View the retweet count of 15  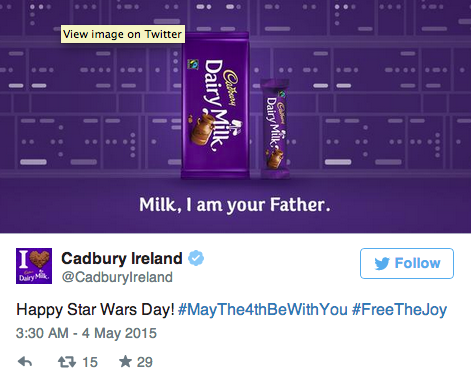pyautogui.click(x=90, y=362)
